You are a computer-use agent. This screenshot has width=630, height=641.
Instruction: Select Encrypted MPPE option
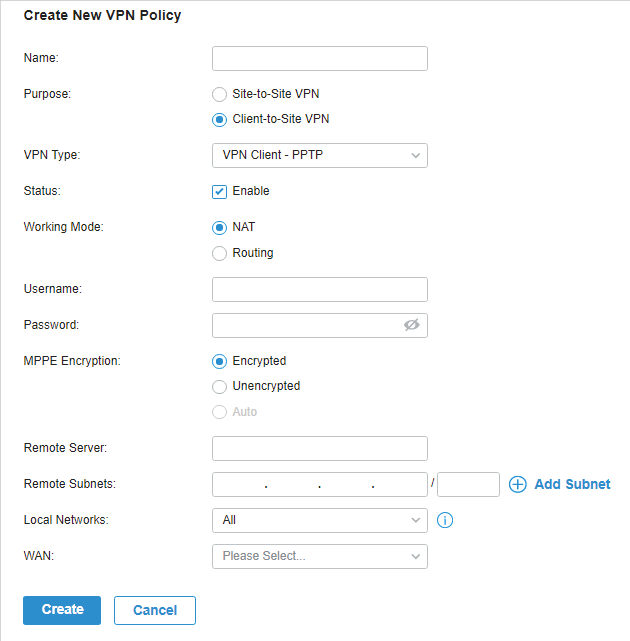point(219,362)
